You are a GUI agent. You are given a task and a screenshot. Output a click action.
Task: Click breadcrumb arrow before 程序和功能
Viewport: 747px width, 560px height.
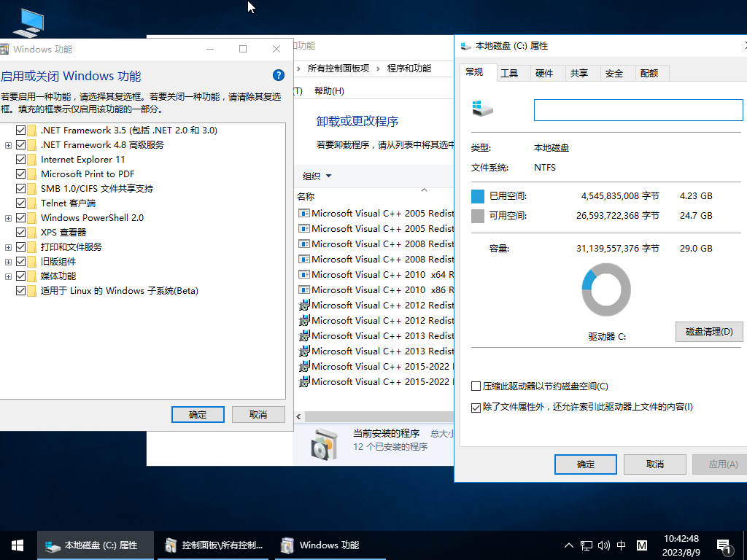(378, 69)
